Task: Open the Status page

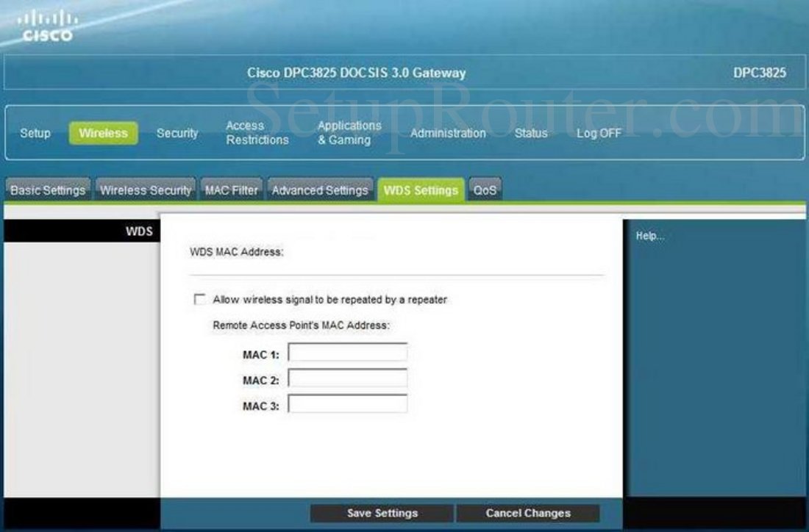Action: coord(531,133)
